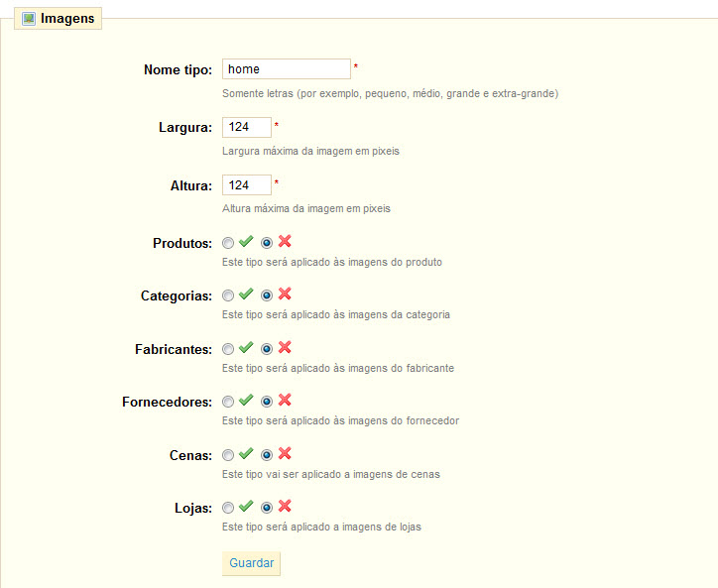Select the no radio button for Categorias
This screenshot has height=588, width=718.
267,295
